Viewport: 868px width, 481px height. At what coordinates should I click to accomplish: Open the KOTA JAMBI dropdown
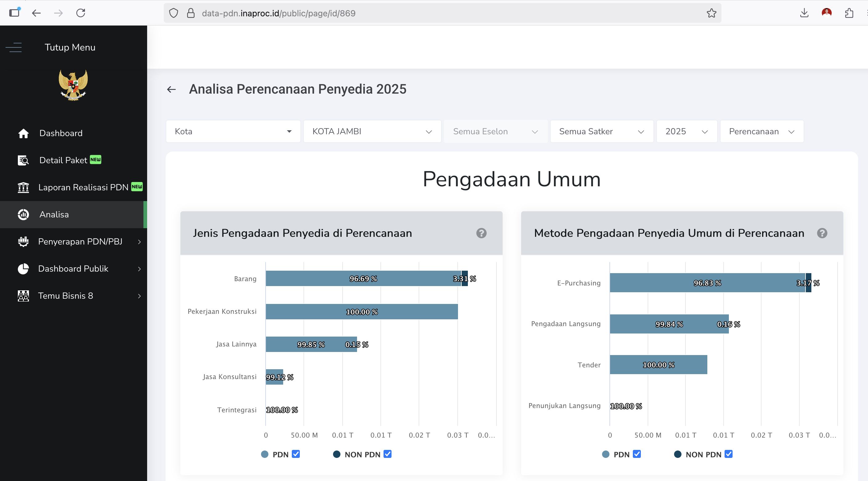point(372,131)
